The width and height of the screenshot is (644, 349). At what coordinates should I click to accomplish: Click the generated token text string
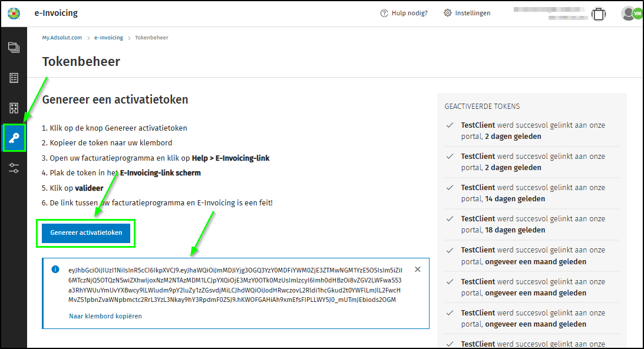(235, 284)
